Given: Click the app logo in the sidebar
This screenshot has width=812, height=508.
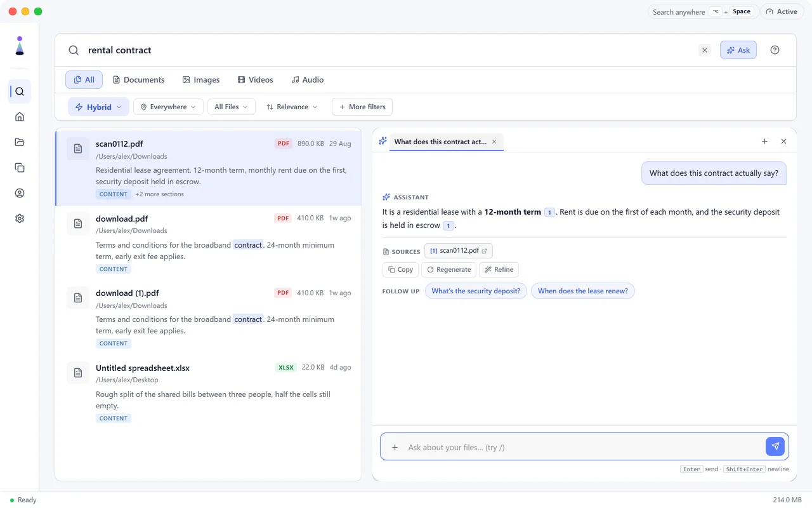Looking at the screenshot, I should click(20, 46).
